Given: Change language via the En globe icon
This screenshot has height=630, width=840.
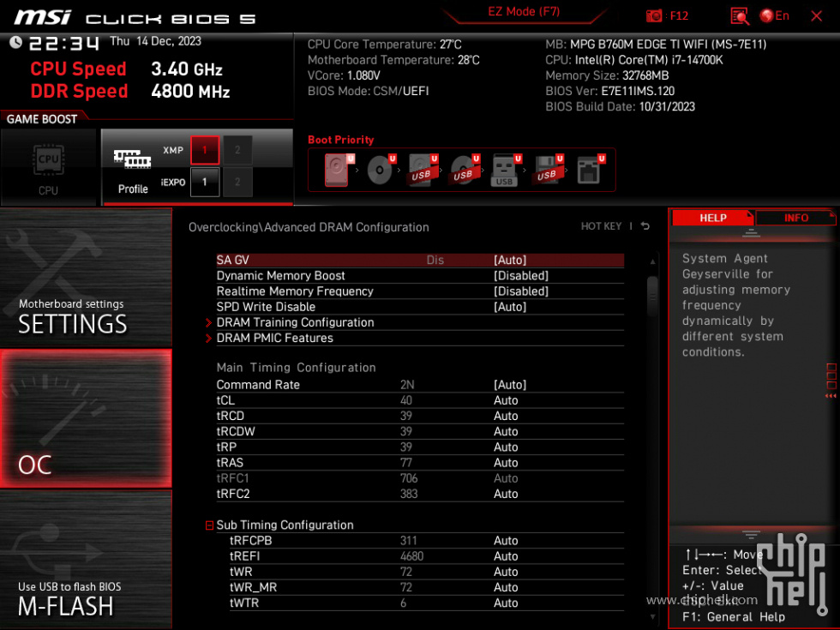Looking at the screenshot, I should coord(774,15).
